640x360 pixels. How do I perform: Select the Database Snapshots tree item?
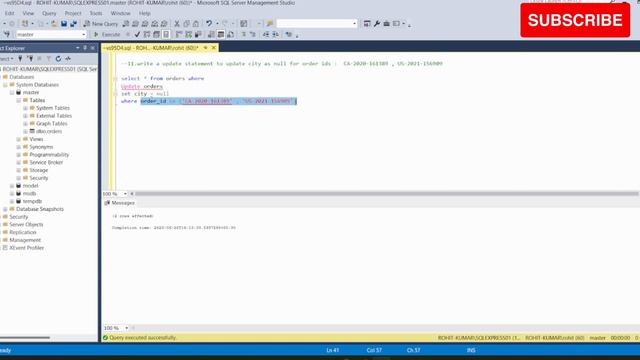point(40,209)
